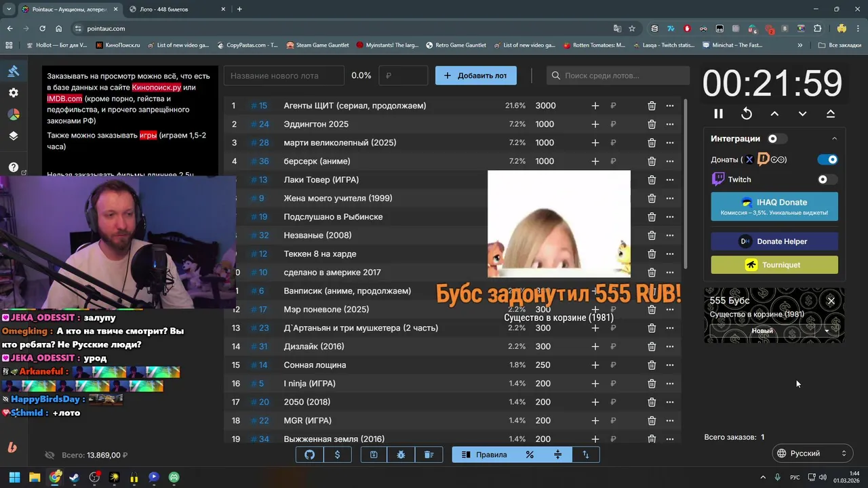
Task: Open Windows Start menu
Action: pos(14,477)
